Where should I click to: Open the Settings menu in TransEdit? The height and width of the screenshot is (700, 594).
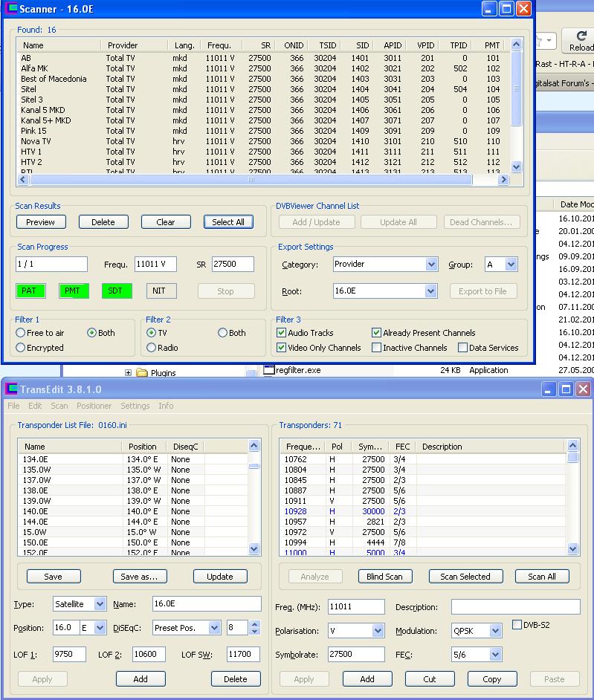tap(135, 406)
